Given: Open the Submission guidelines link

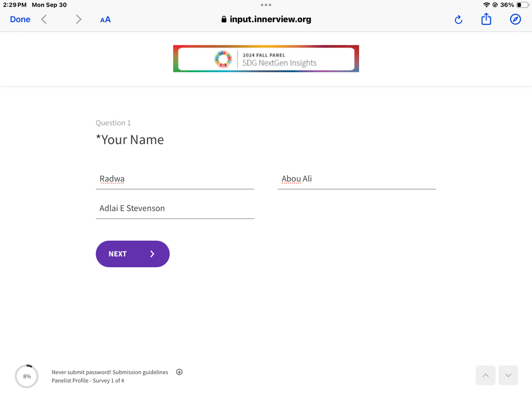Looking at the screenshot, I should [140, 372].
